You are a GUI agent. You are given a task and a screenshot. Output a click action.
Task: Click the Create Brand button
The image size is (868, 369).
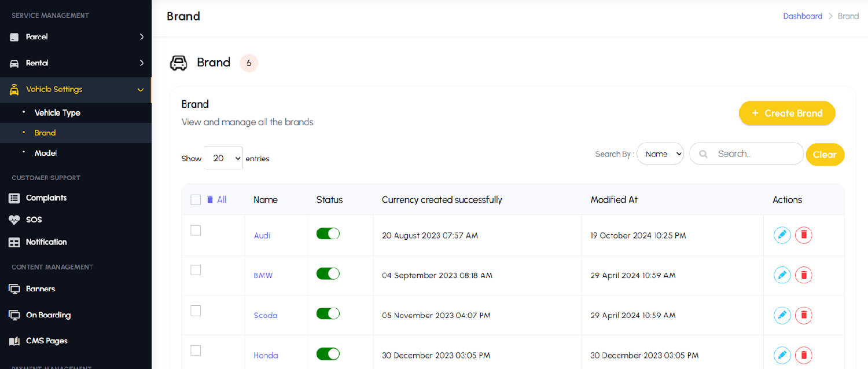click(787, 113)
